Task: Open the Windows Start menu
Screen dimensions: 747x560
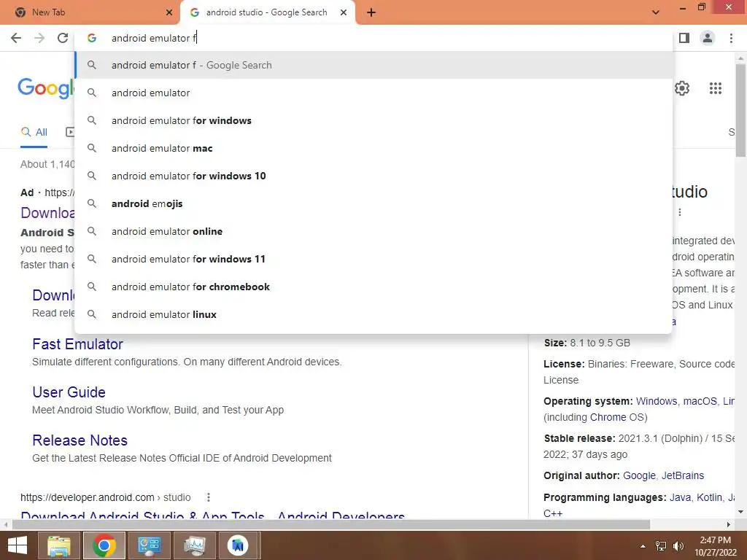Action: point(18,545)
